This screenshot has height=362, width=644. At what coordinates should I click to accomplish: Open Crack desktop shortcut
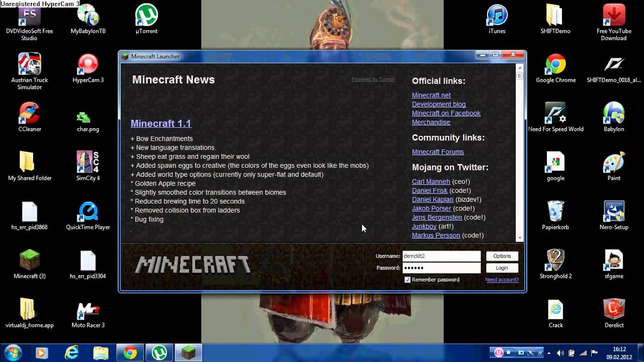[x=555, y=313]
